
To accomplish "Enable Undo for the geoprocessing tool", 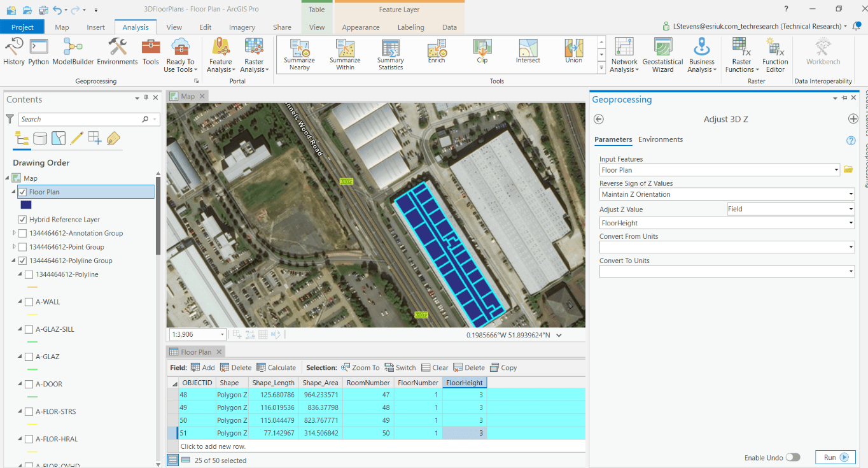I will (x=793, y=457).
